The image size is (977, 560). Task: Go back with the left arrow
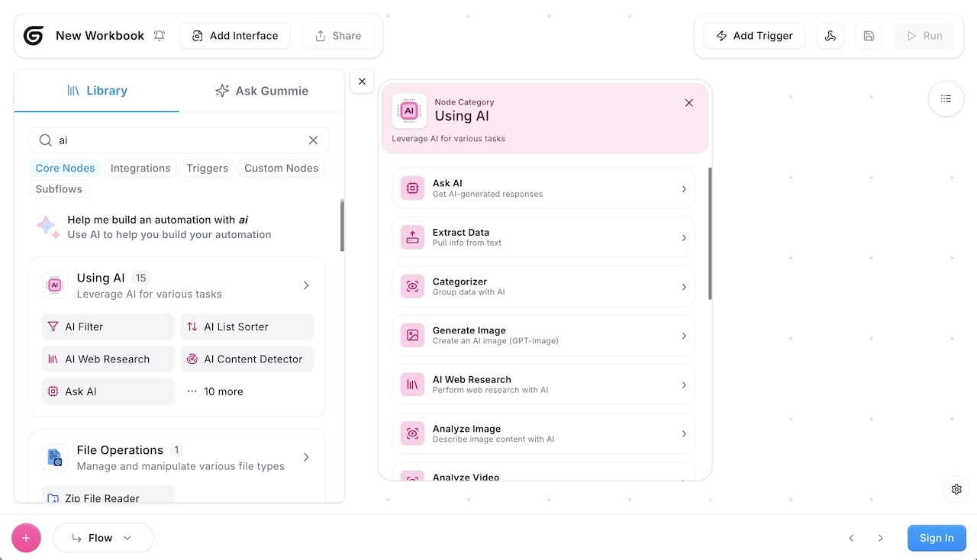click(x=852, y=538)
